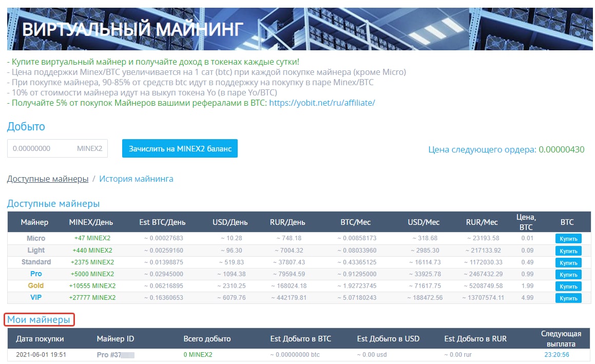The height and width of the screenshot is (364, 595).
Task: Click the Купить button for Micro miner
Action: point(568,239)
